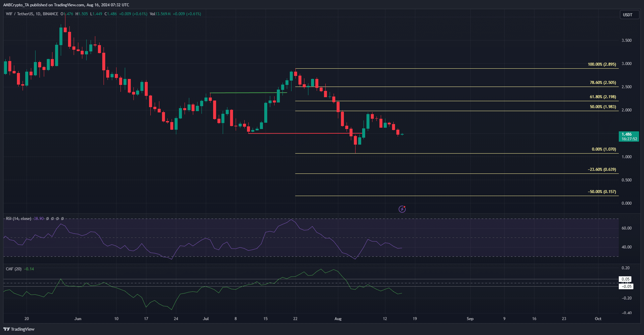Click the AMBCrypto_TA publisher text
Screen dimensions: 644x335
pos(16,5)
